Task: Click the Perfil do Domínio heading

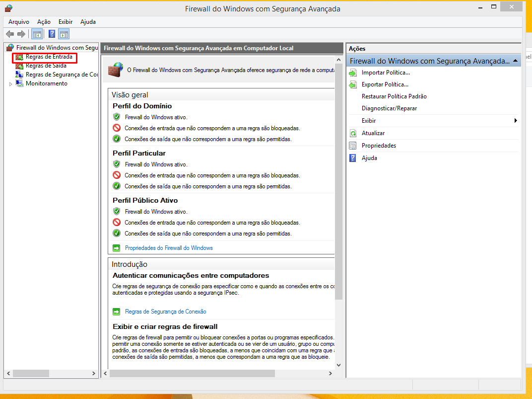Action: [142, 106]
